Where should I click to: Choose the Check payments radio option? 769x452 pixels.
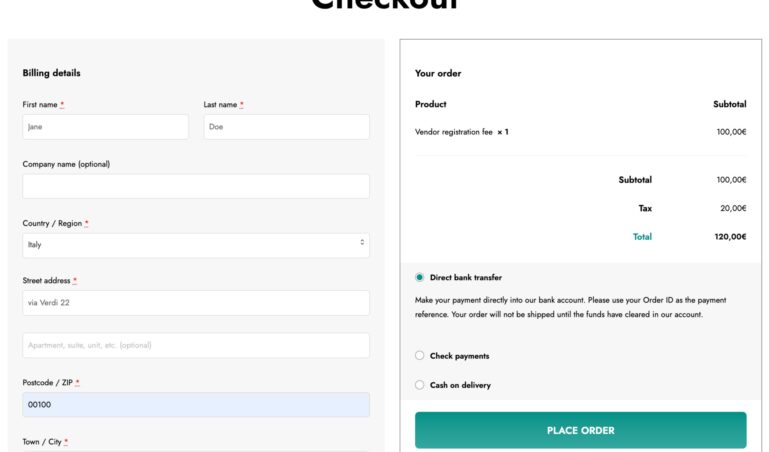pos(420,355)
